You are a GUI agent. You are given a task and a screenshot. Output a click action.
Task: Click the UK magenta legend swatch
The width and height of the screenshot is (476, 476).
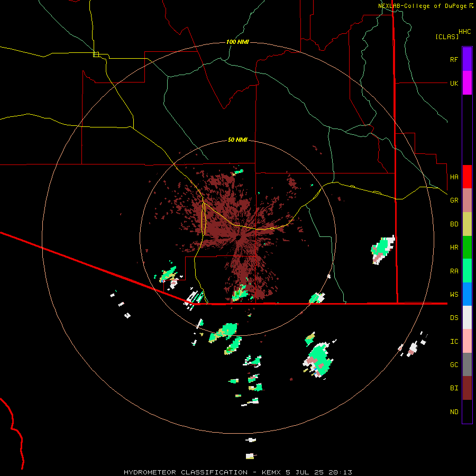467,83
